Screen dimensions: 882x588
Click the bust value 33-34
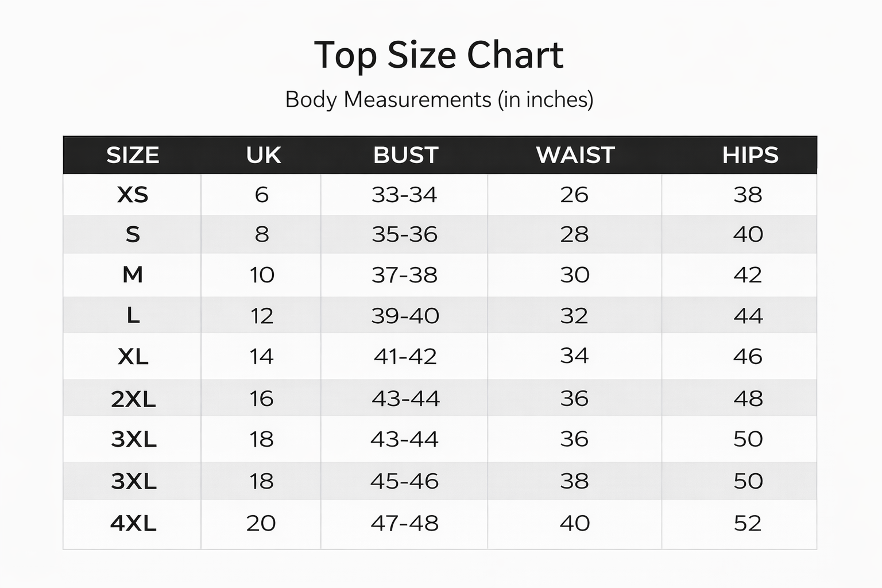click(x=404, y=195)
